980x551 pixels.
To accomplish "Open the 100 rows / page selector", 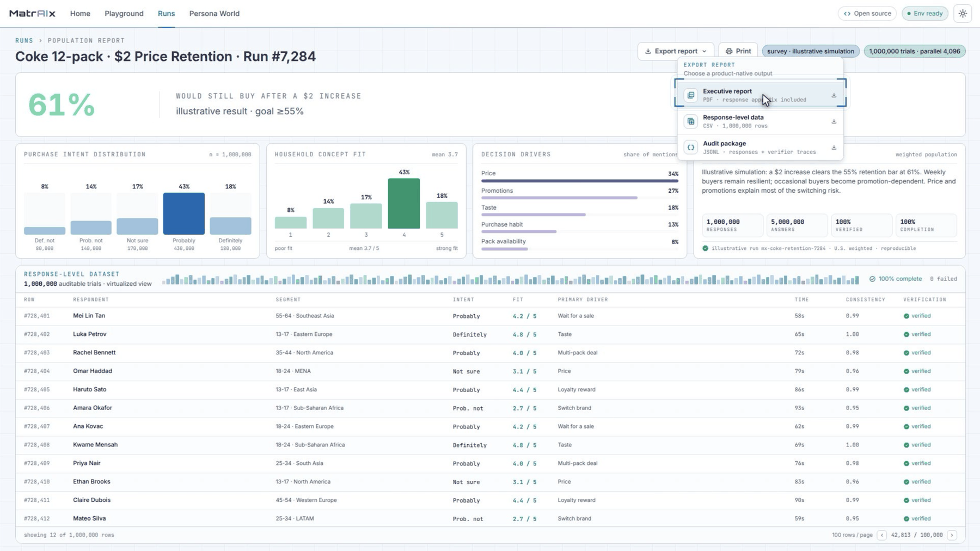I will [852, 535].
